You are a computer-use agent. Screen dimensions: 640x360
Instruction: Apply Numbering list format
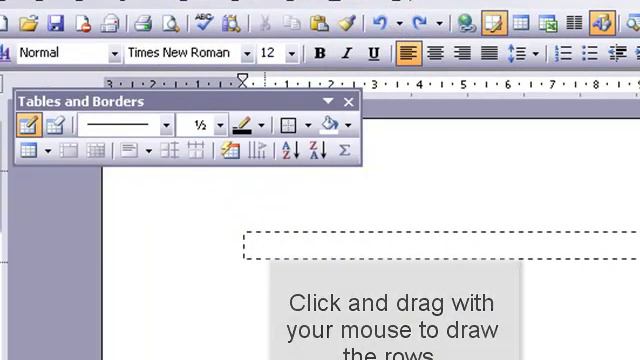pyautogui.click(x=563, y=53)
